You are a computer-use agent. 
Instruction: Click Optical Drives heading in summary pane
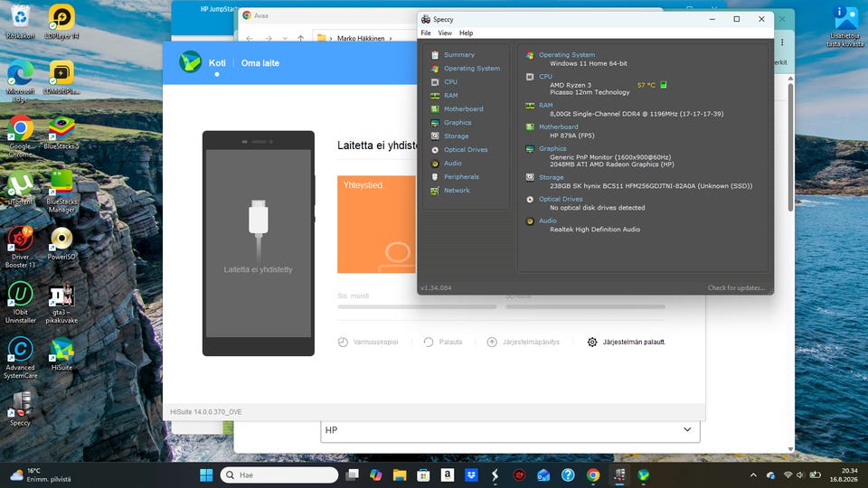tap(561, 199)
